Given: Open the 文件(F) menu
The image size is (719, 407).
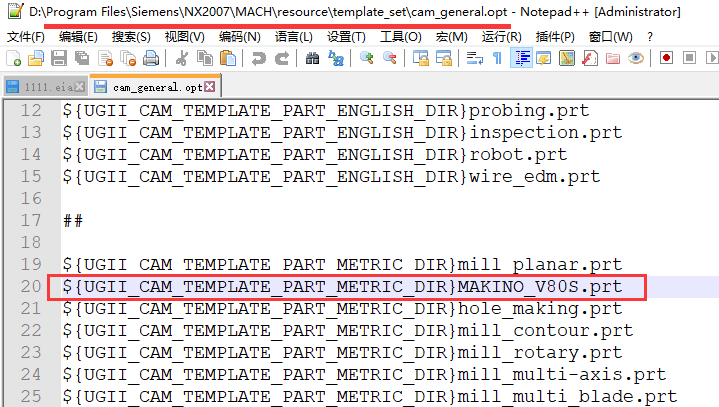Looking at the screenshot, I should [26, 37].
